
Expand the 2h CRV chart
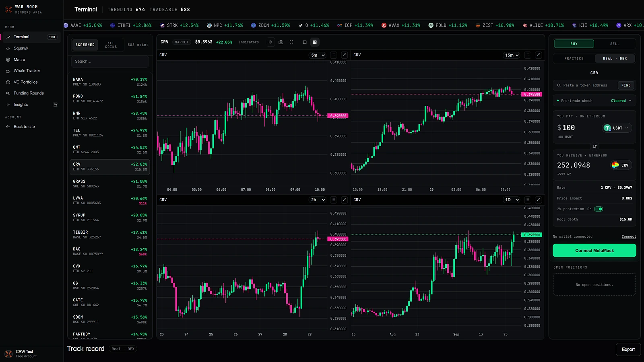click(344, 200)
